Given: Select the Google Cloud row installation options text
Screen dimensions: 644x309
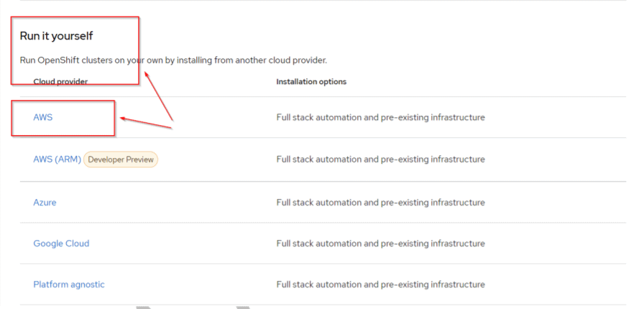Looking at the screenshot, I should click(x=380, y=244).
